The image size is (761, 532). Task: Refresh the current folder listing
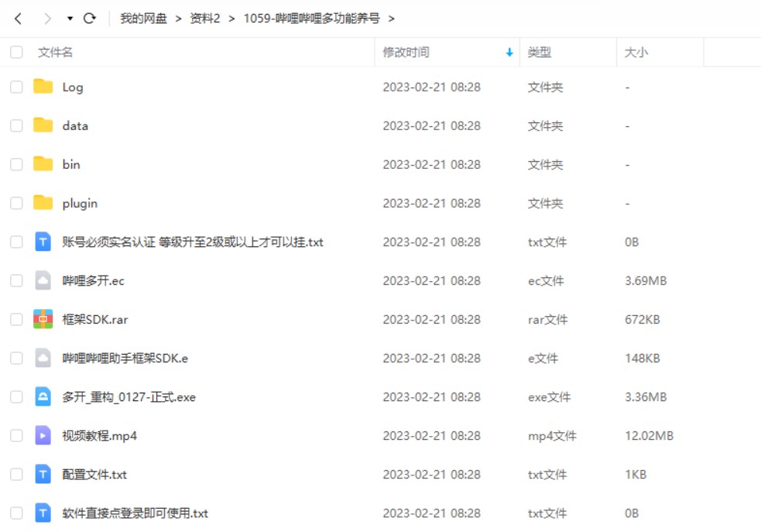tap(89, 19)
